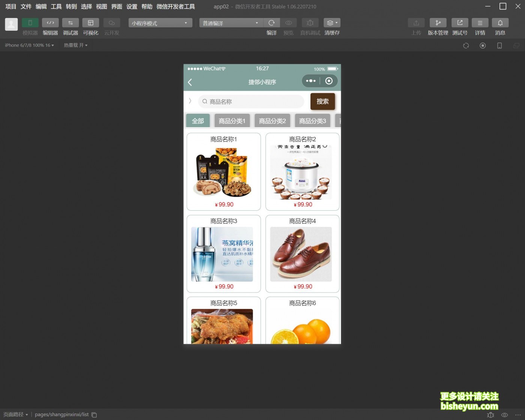Copy page path icon beside pages/shangpinxinxi/list
This screenshot has width=525, height=420.
tap(94, 415)
